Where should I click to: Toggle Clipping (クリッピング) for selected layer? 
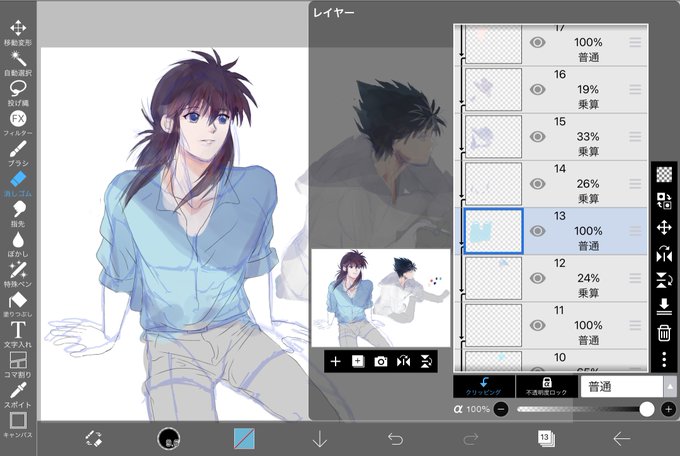point(484,386)
